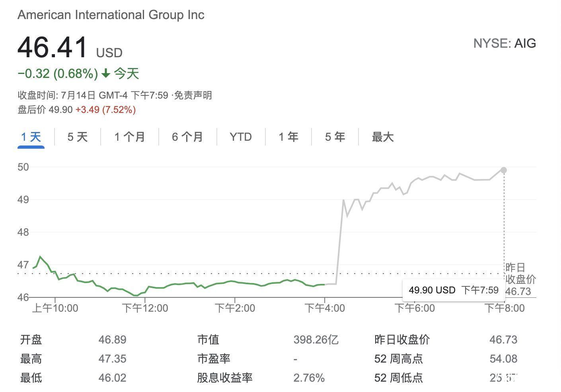
Task: Switch to the 5天 time range tab
Action: click(76, 137)
